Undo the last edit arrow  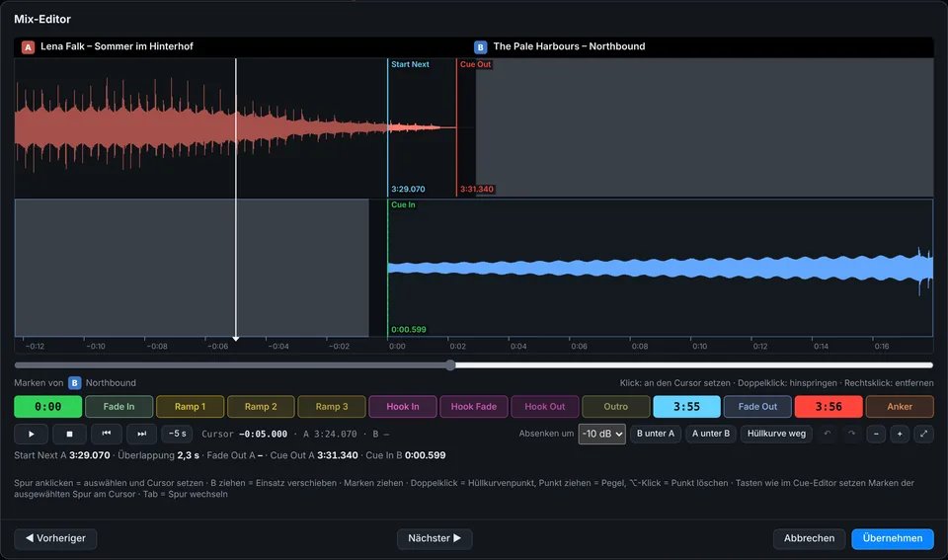(x=828, y=434)
